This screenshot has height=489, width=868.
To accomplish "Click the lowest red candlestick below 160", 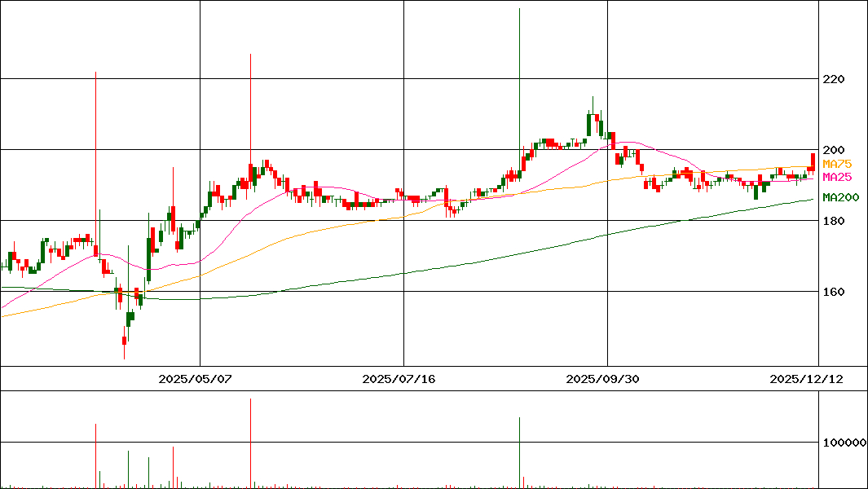I will click(124, 341).
